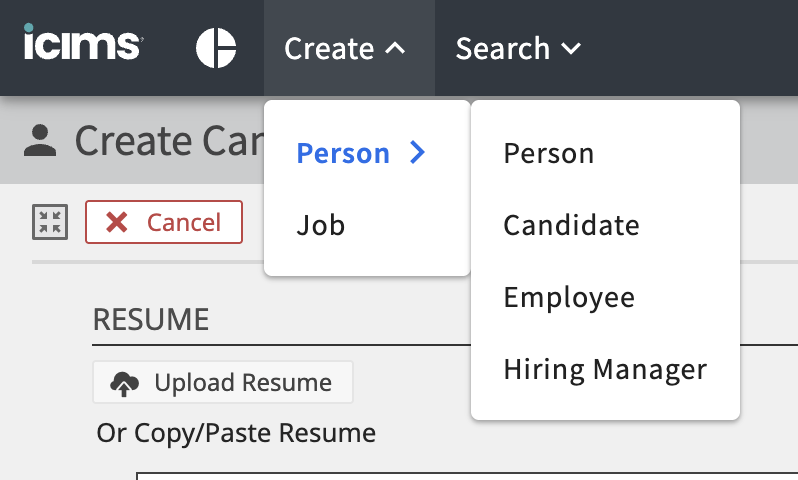
Task: Open the circular dashboard icon
Action: pos(216,48)
